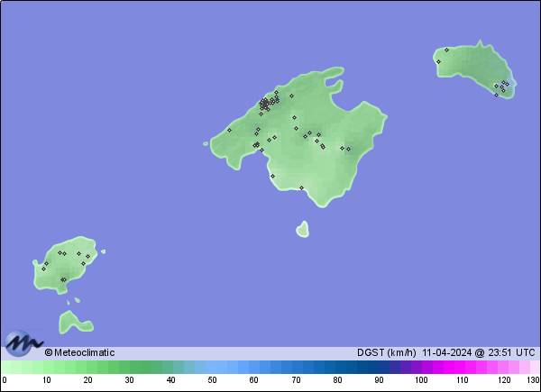Click the Meteoclimatic wave logo
Viewport: 541px width, 392px height.
pyautogui.click(x=23, y=343)
